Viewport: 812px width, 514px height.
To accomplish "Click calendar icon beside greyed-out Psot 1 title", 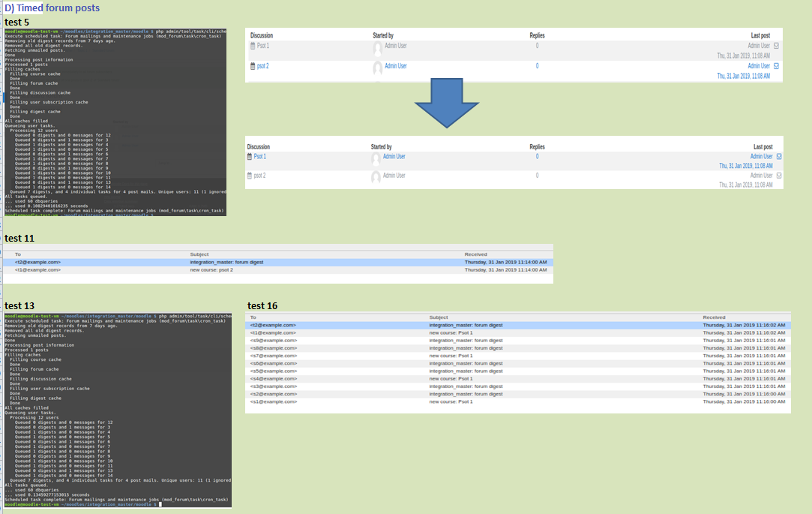I will (253, 46).
